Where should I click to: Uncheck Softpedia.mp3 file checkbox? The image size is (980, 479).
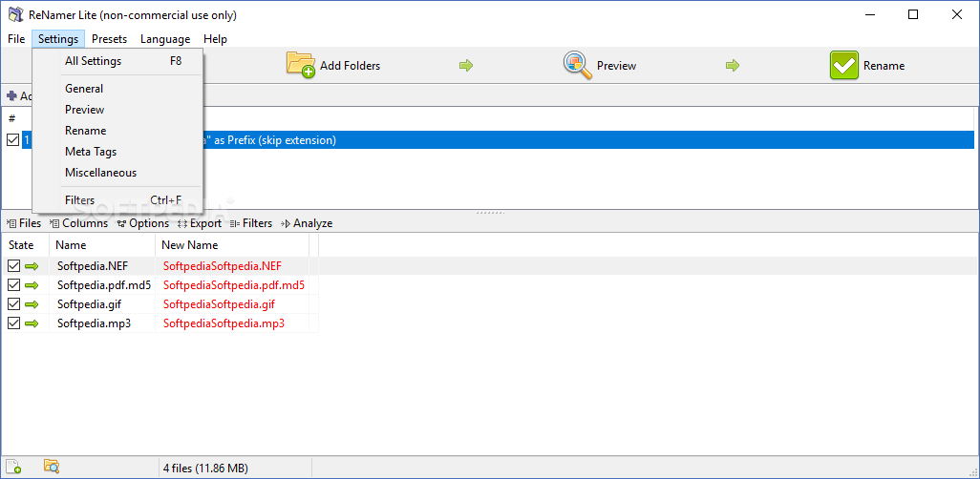click(x=13, y=323)
